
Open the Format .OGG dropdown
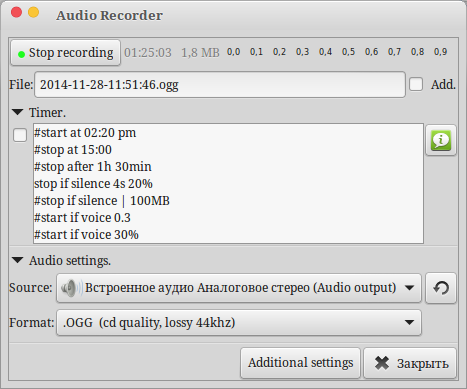pyautogui.click(x=239, y=323)
